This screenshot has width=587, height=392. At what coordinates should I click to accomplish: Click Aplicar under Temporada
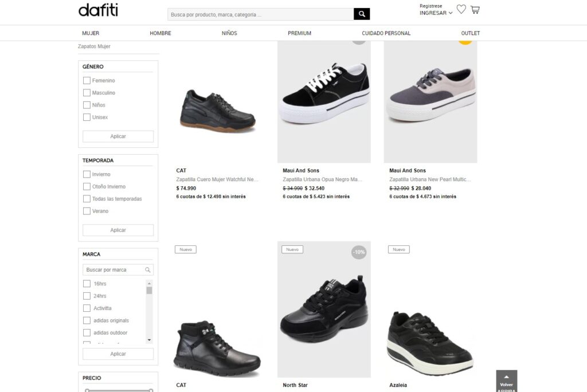118,230
